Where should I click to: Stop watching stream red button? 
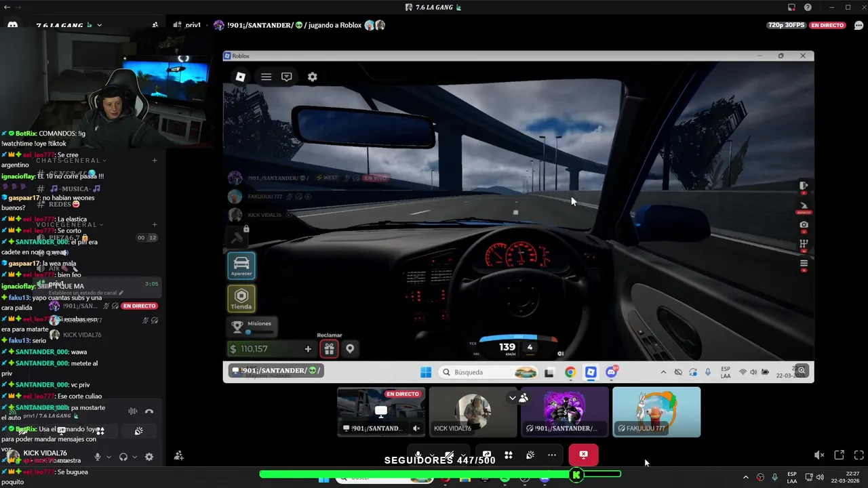(x=583, y=455)
